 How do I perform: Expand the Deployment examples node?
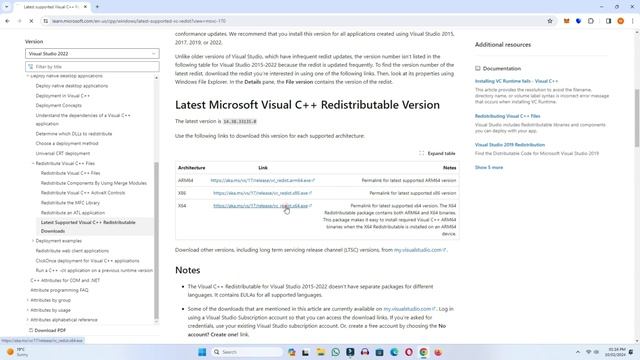[33, 241]
